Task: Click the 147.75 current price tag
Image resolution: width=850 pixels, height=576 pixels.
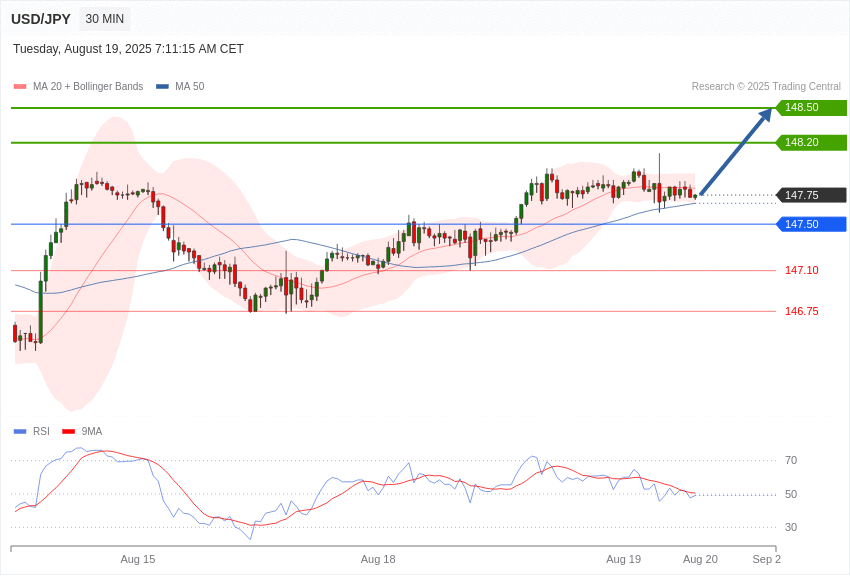Action: [812, 195]
